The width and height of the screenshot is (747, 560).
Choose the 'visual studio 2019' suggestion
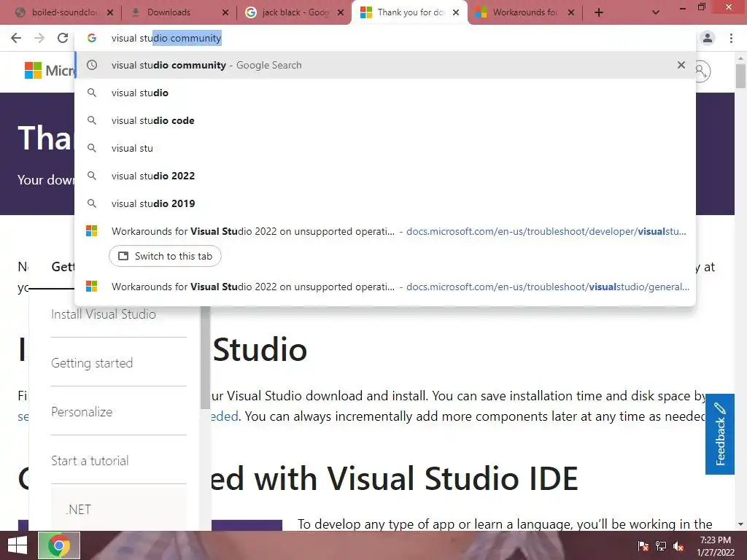click(385, 203)
